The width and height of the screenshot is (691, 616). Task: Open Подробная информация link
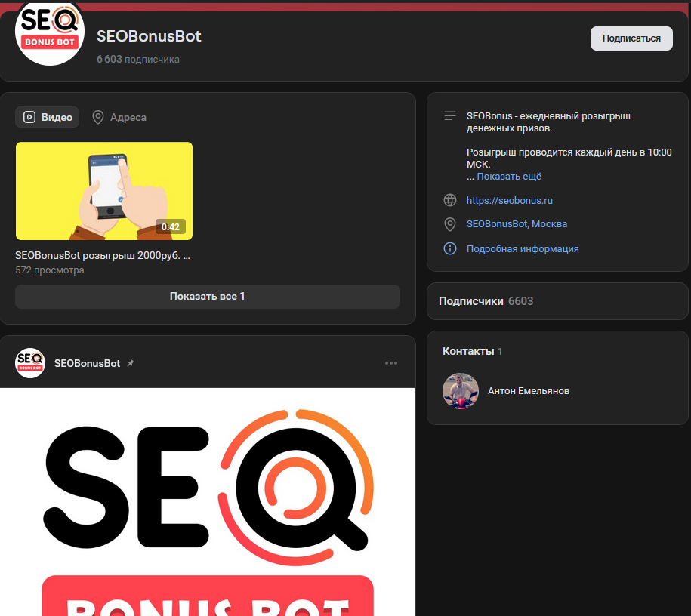tap(523, 249)
